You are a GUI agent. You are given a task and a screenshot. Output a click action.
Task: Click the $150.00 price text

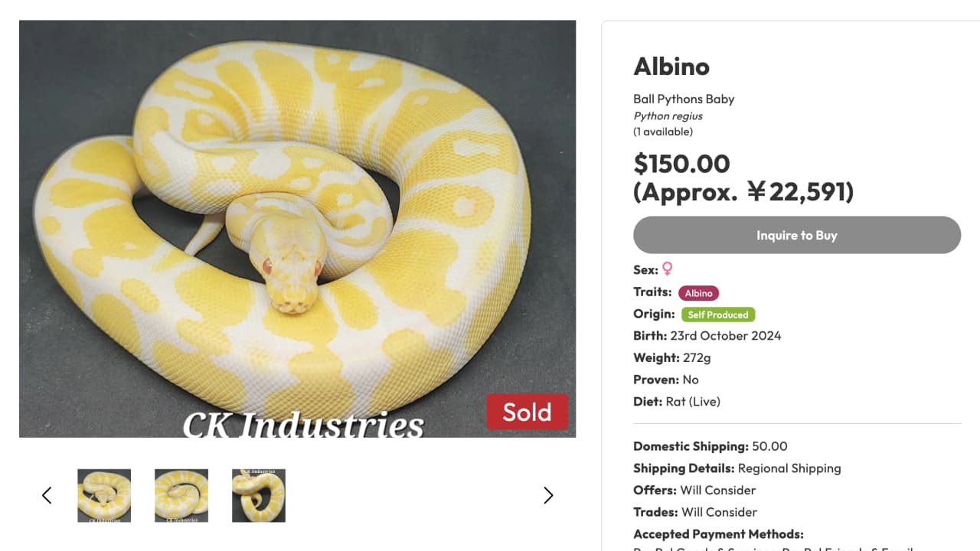point(681,164)
